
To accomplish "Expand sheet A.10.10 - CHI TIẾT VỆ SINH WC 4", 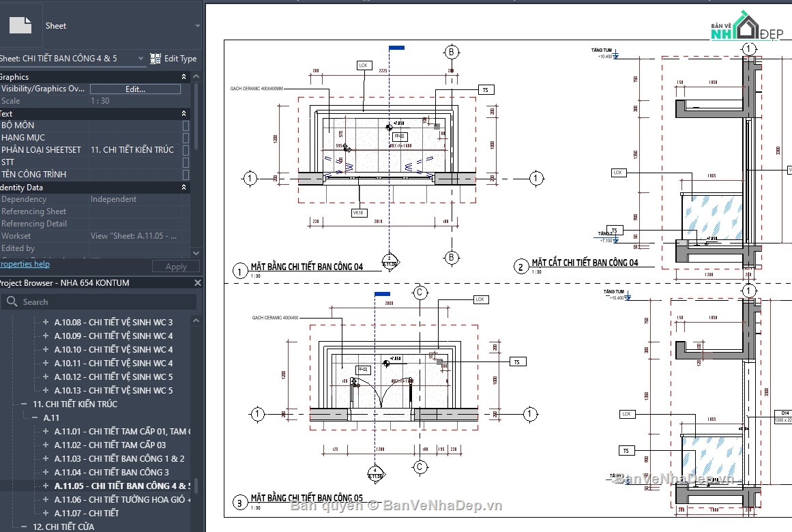I will pos(46,349).
